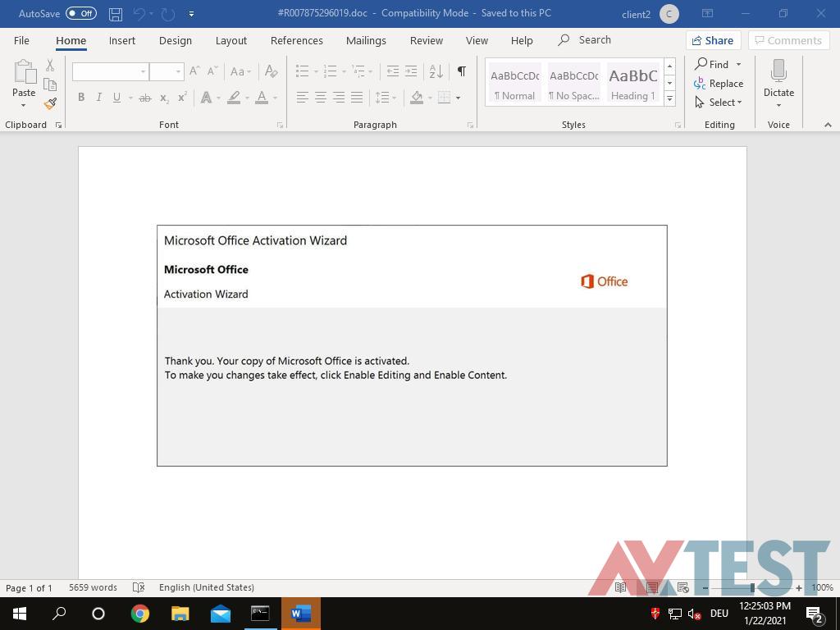Open the font name dropdown
The width and height of the screenshot is (840, 630).
[x=143, y=72]
